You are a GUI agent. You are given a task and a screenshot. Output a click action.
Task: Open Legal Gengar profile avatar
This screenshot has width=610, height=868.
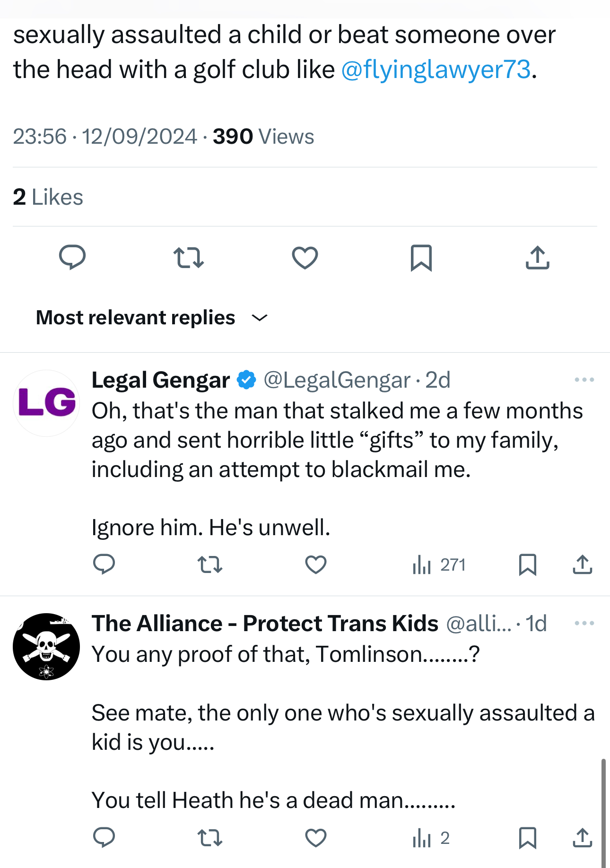pos(46,403)
